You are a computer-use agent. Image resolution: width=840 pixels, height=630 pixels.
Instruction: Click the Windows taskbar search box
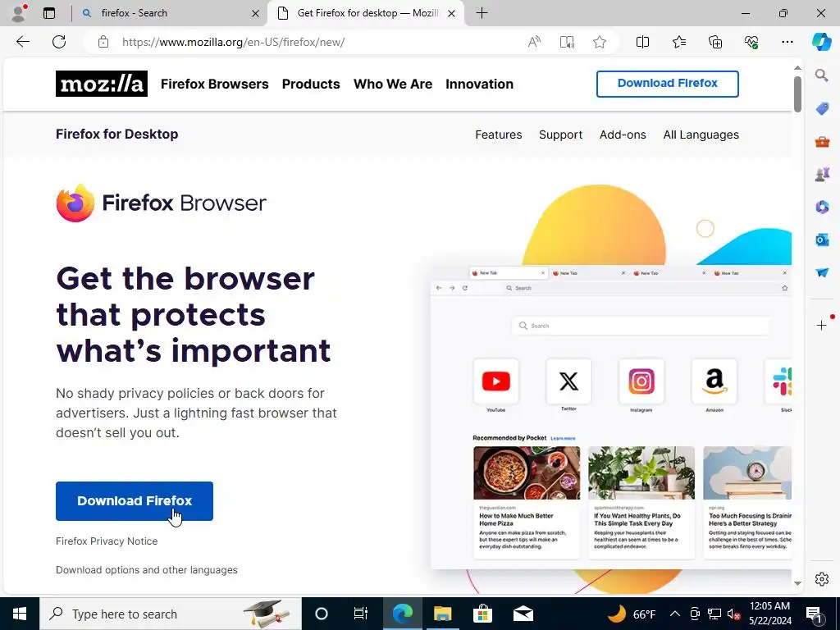171,614
